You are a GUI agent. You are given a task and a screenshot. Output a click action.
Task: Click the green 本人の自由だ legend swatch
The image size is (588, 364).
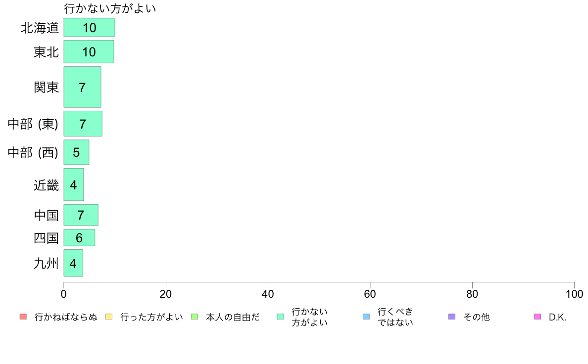tap(195, 317)
